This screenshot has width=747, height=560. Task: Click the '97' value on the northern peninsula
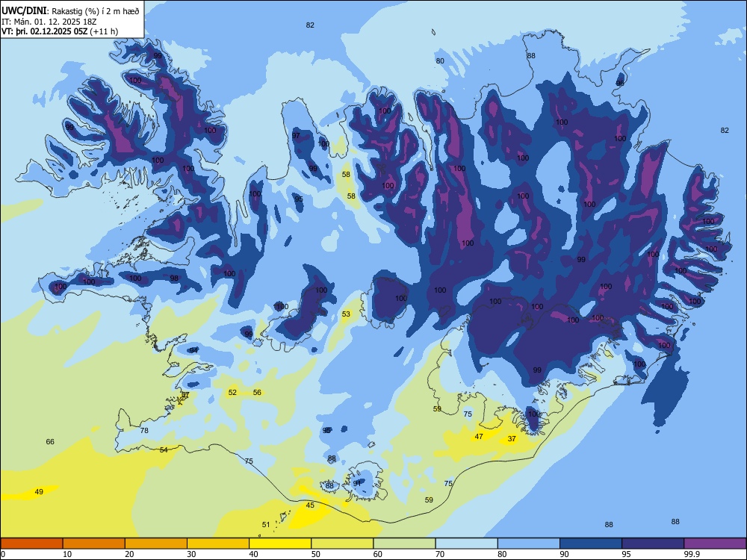pos(296,135)
